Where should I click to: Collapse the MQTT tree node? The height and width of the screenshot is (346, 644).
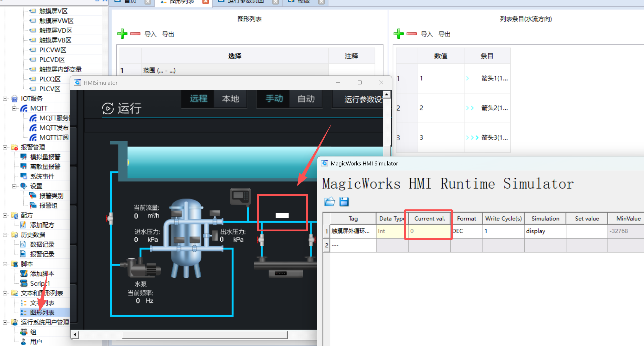(14, 108)
